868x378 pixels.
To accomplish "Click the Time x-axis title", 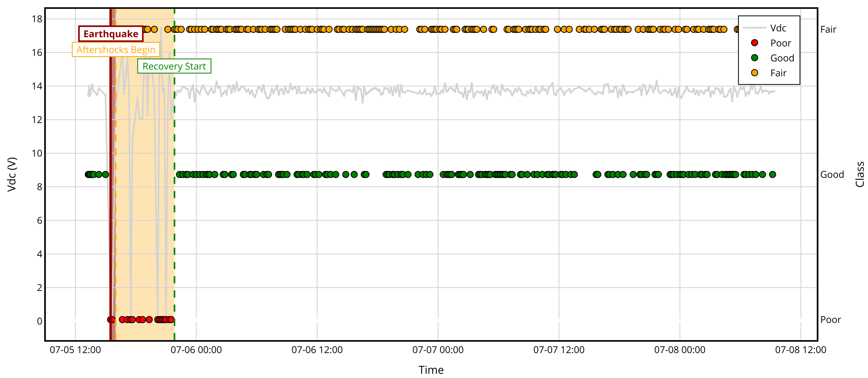I will (431, 370).
